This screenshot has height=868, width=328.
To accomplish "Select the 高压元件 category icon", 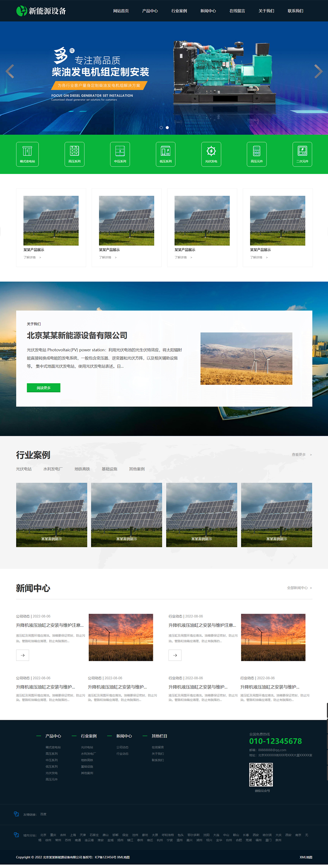I will tap(257, 154).
